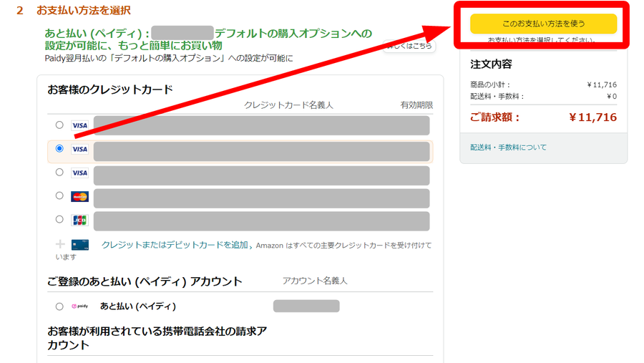The image size is (644, 363).
Task: Click the Mastercard card details row
Action: tap(262, 198)
